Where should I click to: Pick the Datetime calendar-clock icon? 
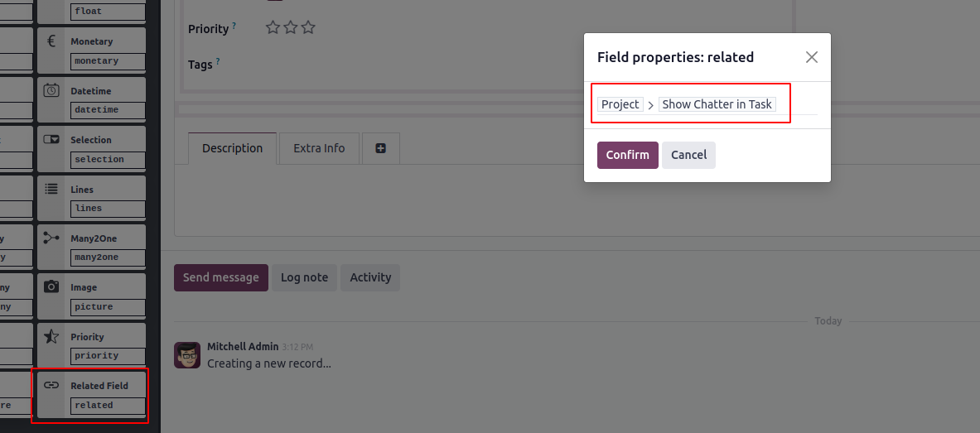tap(51, 90)
